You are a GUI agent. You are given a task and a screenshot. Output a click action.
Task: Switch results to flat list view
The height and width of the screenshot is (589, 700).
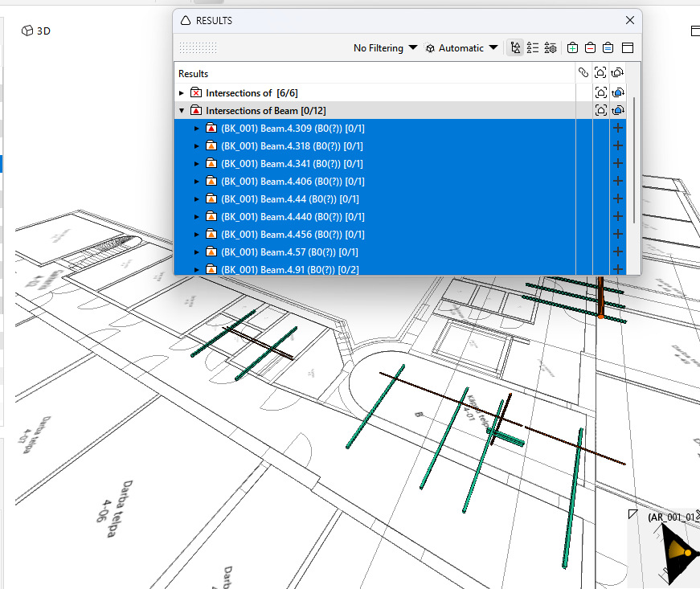tap(533, 47)
